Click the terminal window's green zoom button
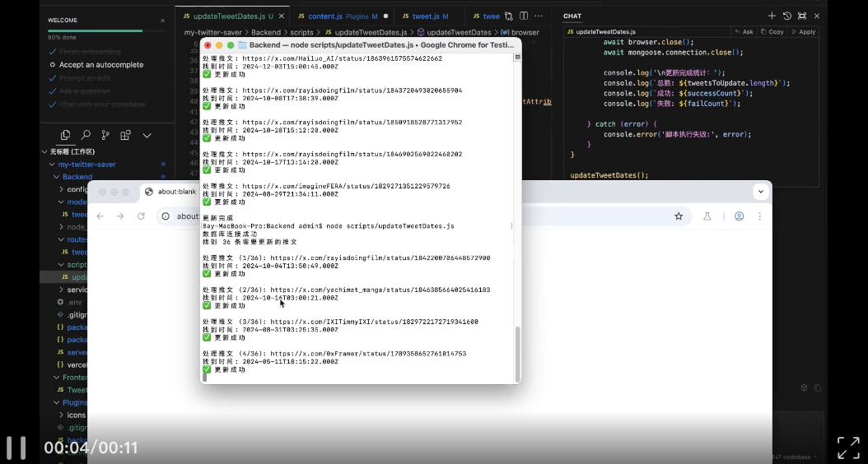 pos(231,45)
